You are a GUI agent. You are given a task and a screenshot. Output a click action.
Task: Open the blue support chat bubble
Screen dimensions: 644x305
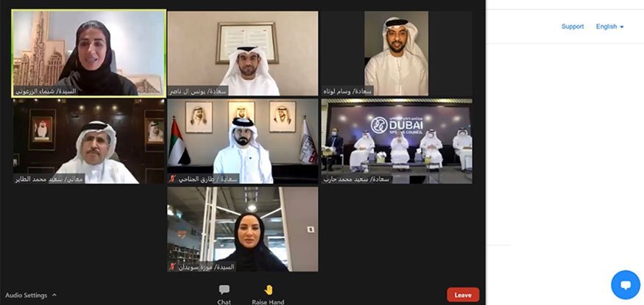tap(626, 285)
